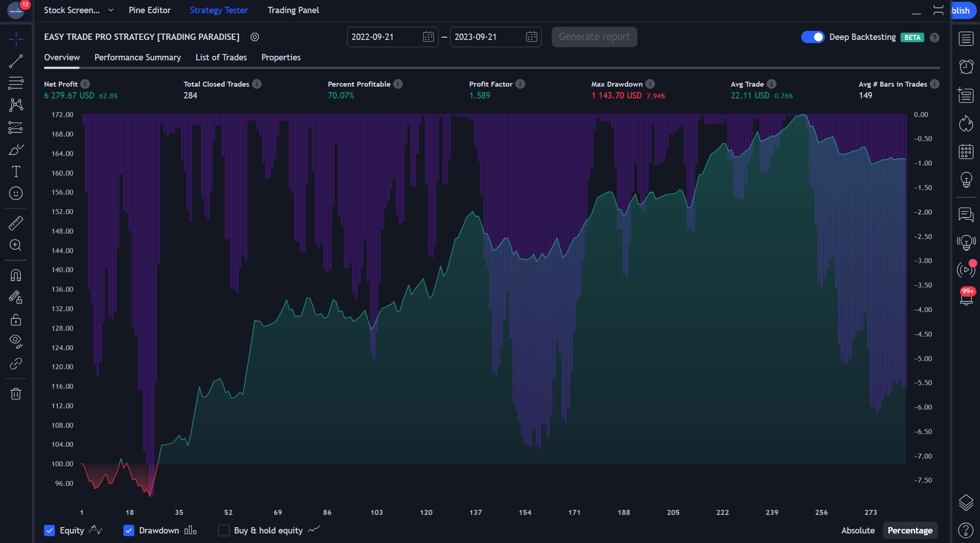This screenshot has height=543, width=980.
Task: Open end date calendar picker
Action: pyautogui.click(x=531, y=37)
